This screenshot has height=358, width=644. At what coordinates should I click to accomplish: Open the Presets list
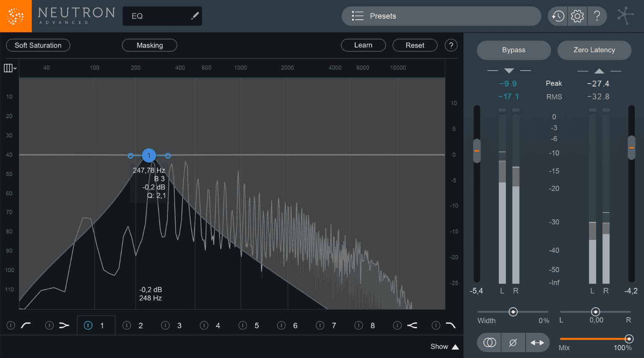tap(441, 16)
